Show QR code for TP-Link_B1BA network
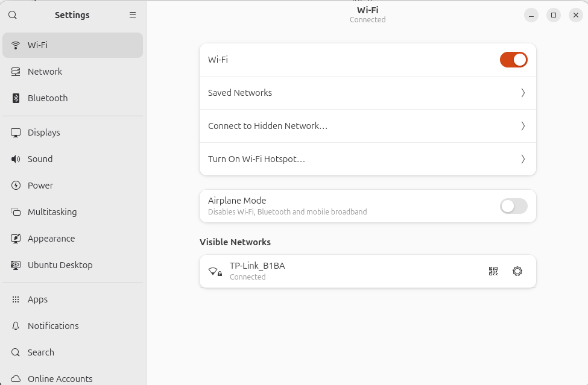Image resolution: width=588 pixels, height=385 pixels. (x=493, y=271)
